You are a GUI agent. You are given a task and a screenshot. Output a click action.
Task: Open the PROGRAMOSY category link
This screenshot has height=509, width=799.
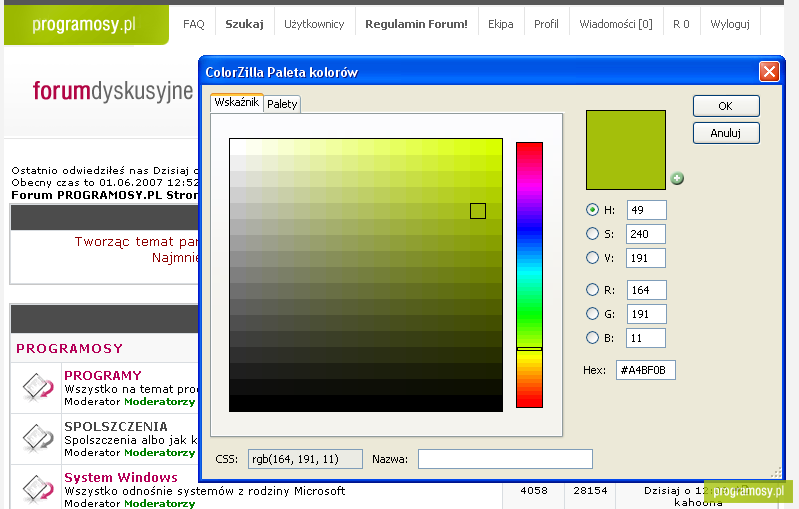[69, 349]
